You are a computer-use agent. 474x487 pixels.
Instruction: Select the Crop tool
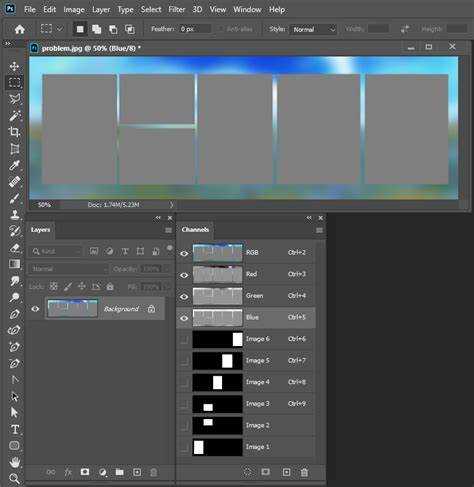(x=14, y=132)
